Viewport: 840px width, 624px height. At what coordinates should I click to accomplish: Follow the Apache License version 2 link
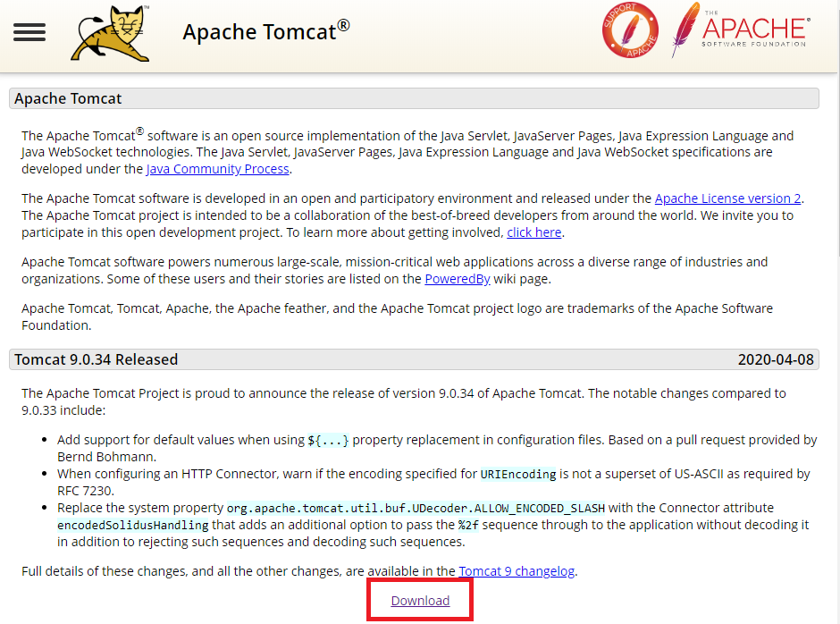pyautogui.click(x=727, y=198)
